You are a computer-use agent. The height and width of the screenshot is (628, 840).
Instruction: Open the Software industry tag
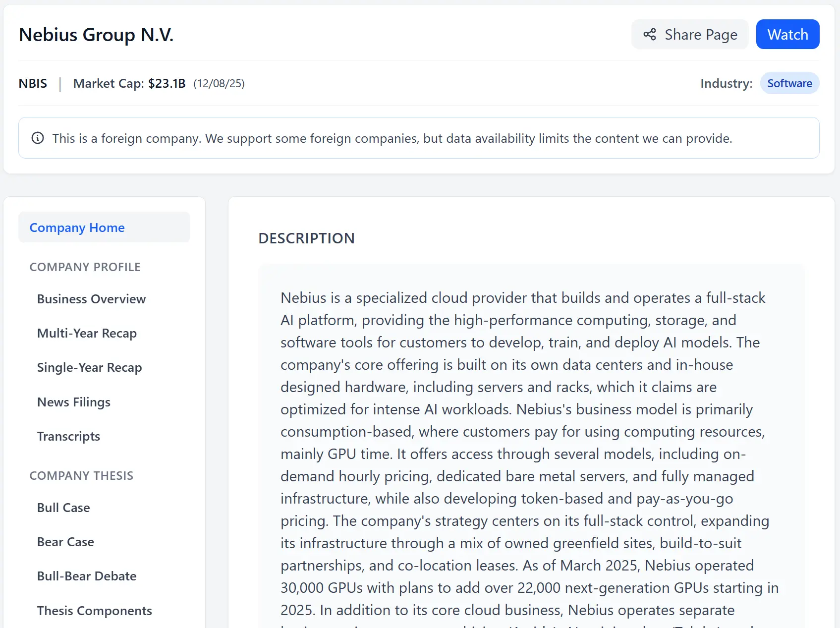pos(789,83)
